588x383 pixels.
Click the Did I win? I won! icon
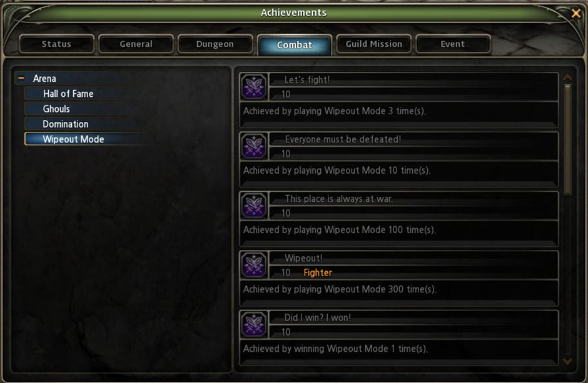coord(254,325)
